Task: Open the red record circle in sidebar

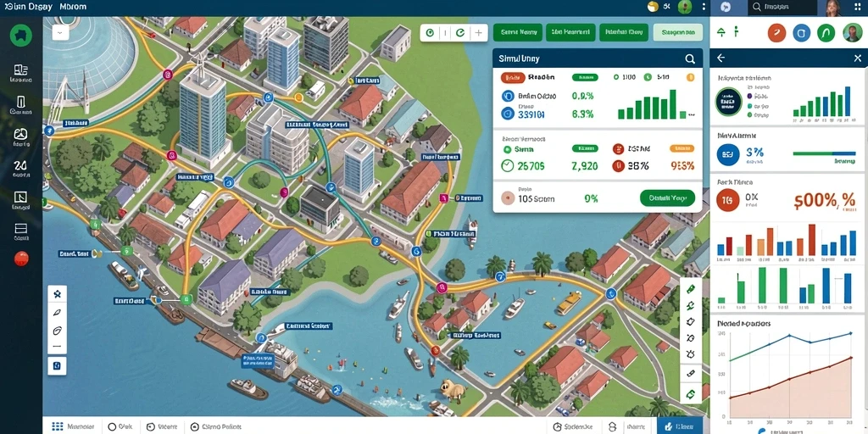Action: tap(21, 259)
